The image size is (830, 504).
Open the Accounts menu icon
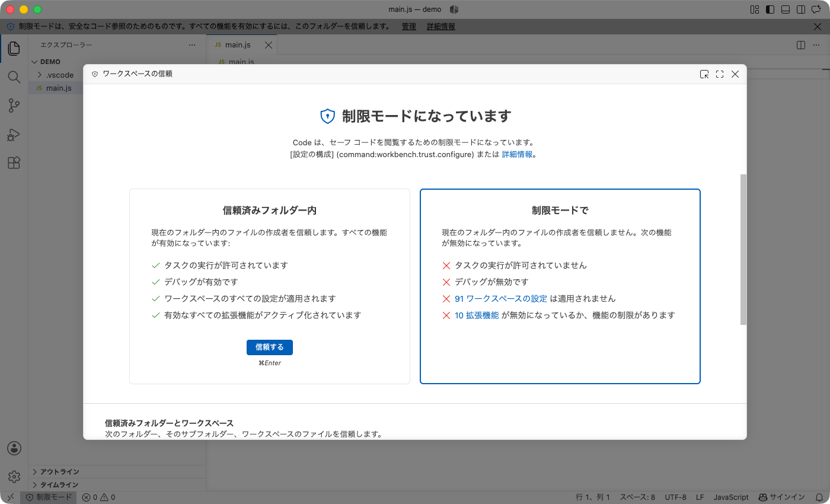tap(14, 448)
